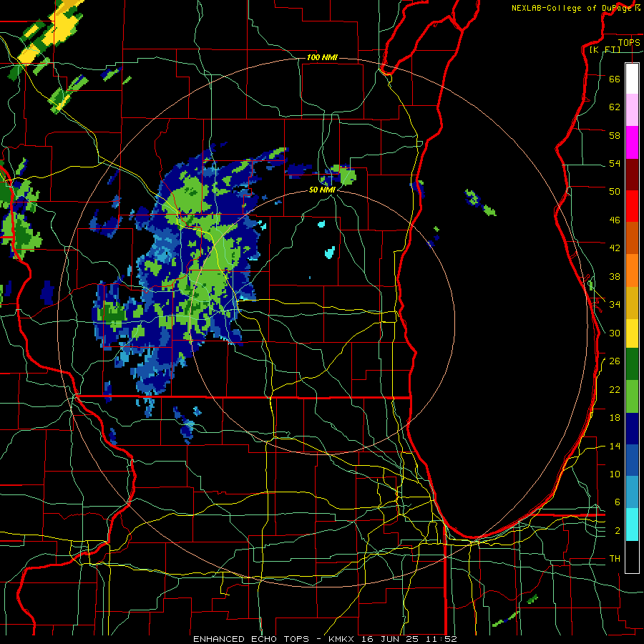Click the medium blue legend band
The image size is (644, 644).
(x=632, y=461)
